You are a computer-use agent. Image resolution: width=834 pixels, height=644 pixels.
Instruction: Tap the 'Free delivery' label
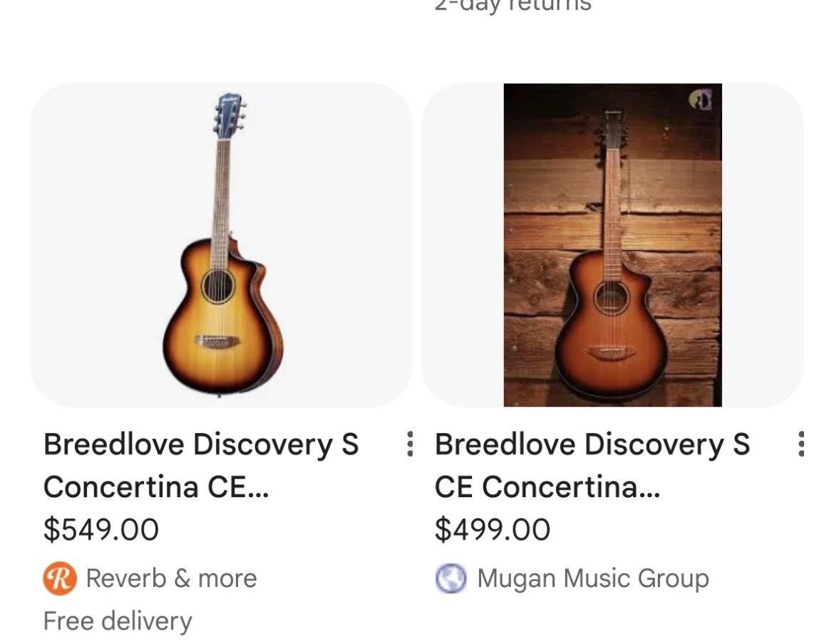pos(118,621)
